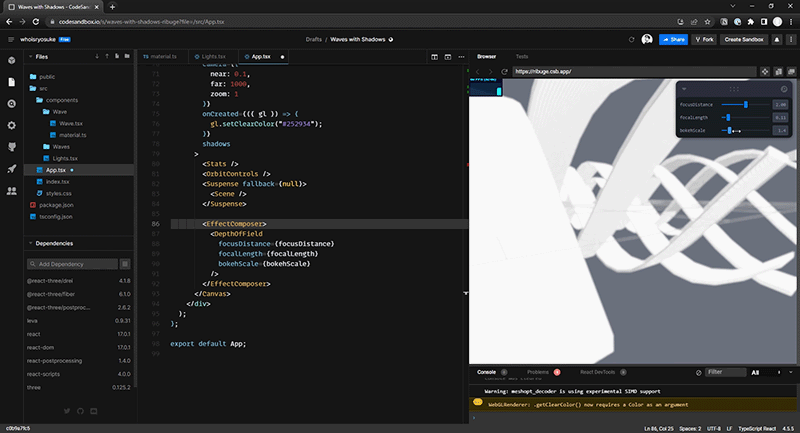Open the GitHub icon below dependencies
Viewport: 800px width, 433px height.
click(x=80, y=411)
